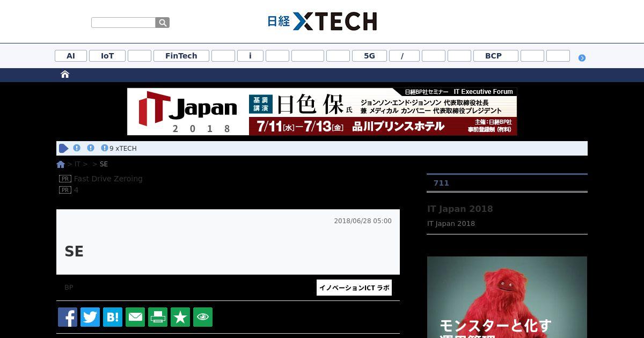The image size is (644, 338).
Task: Open the smaller 'IT Japan 2018' sidebar subtitle
Action: pyautogui.click(x=451, y=224)
